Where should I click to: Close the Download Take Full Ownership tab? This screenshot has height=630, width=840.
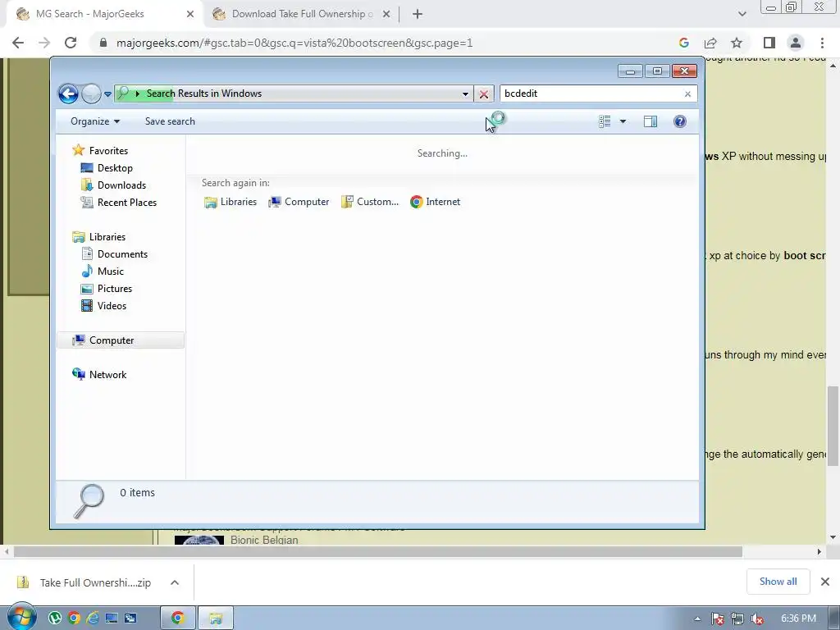(386, 15)
